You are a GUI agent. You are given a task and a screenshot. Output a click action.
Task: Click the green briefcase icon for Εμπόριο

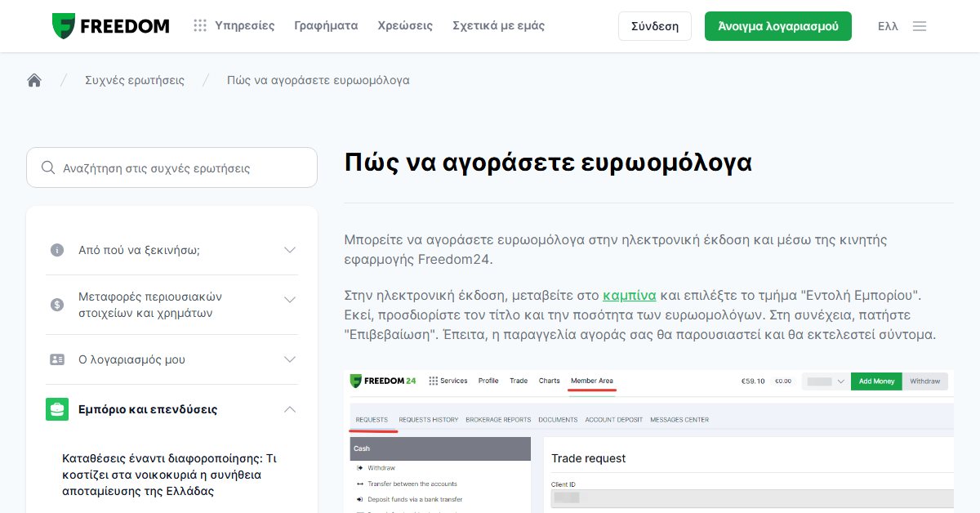57,409
